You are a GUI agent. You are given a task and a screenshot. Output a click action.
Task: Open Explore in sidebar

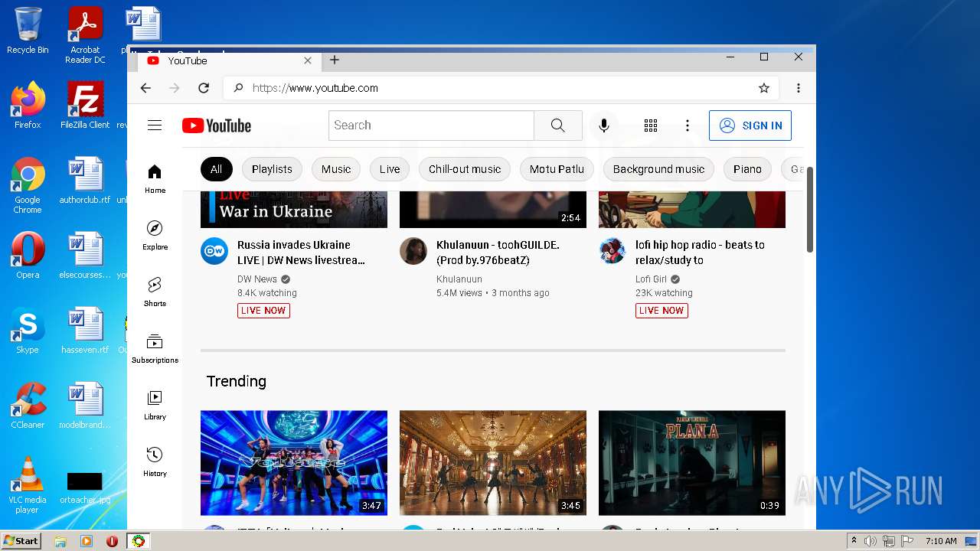click(x=155, y=235)
